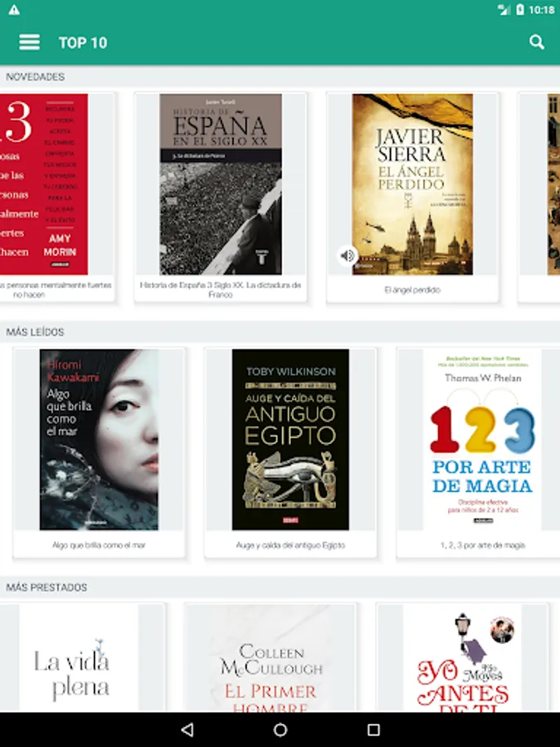Tap the NOVEDADES section header
Viewport: 560px width, 747px height.
[x=35, y=76]
